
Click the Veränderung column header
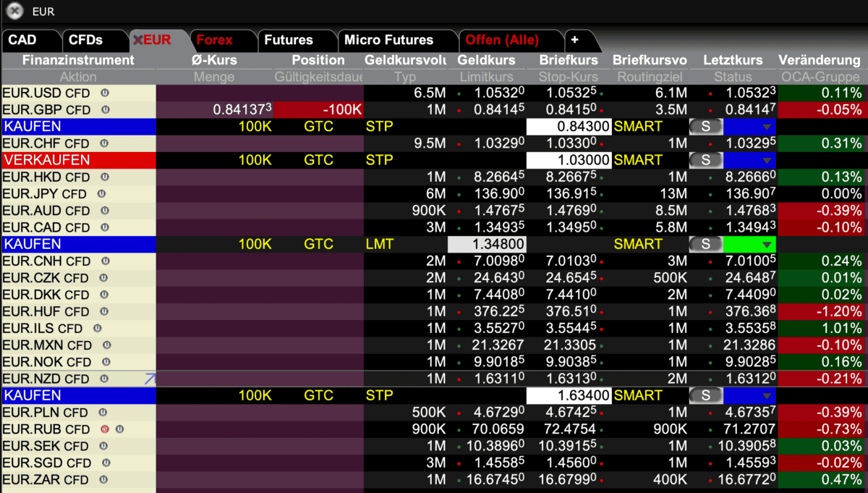pyautogui.click(x=819, y=60)
